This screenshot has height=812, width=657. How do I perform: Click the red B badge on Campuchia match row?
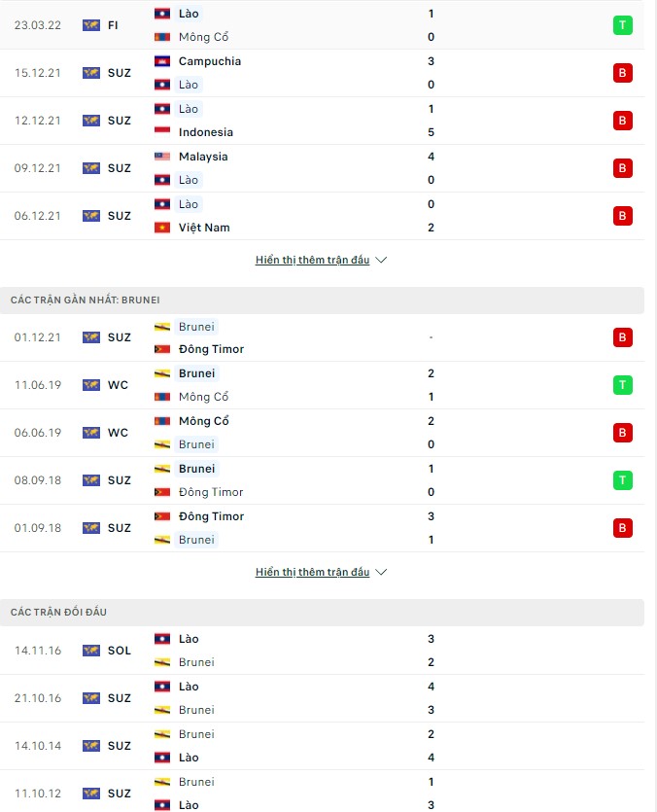click(x=622, y=72)
